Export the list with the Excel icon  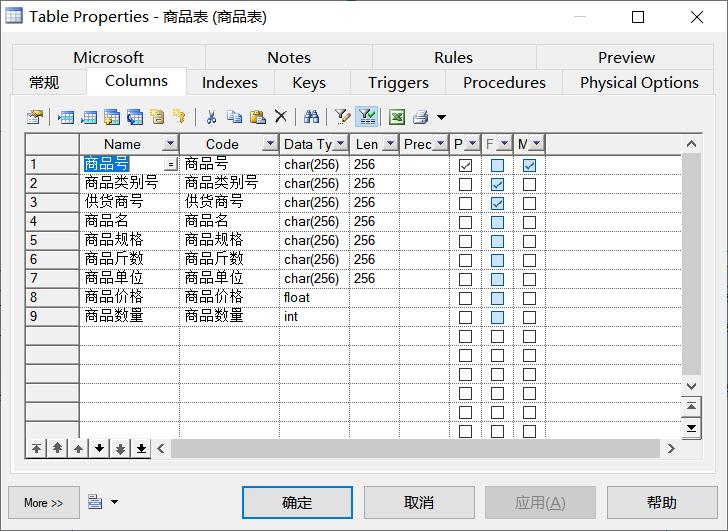tap(397, 117)
